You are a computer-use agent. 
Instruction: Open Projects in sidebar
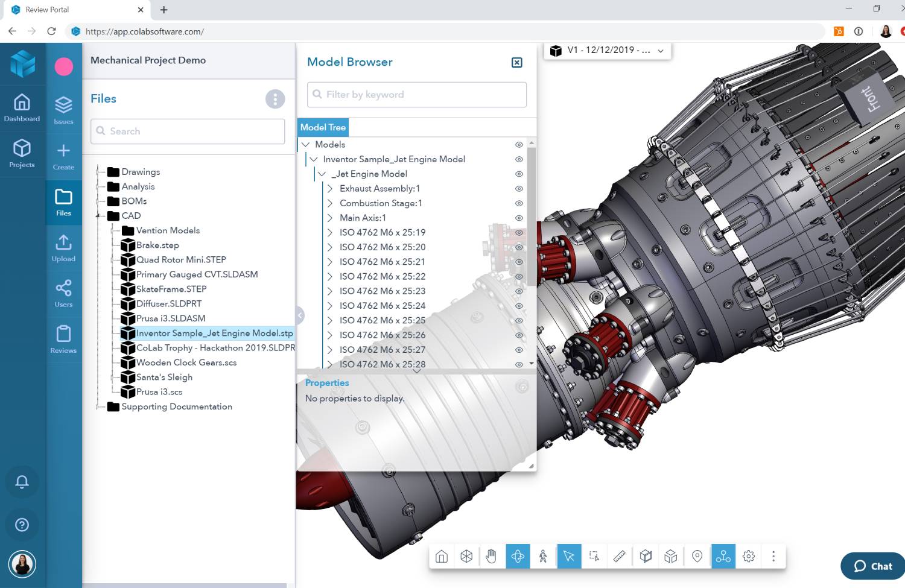point(22,153)
